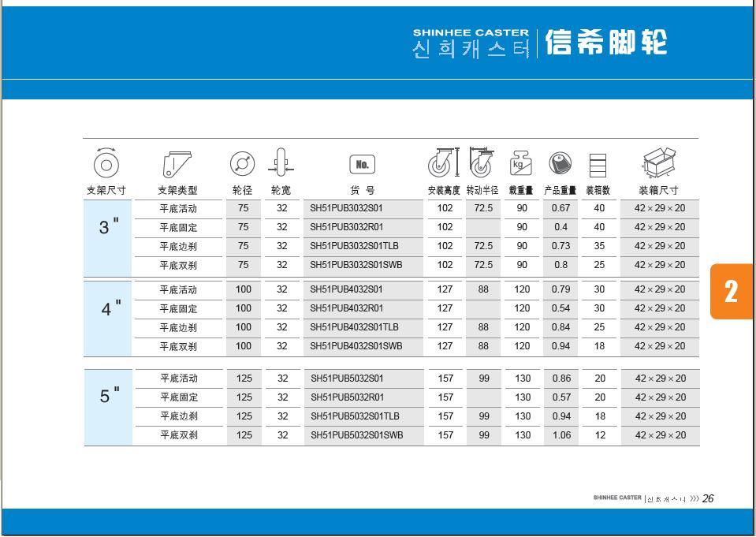The image size is (756, 537).
Task: Click the 'No.' item number icon
Action: [x=363, y=165]
